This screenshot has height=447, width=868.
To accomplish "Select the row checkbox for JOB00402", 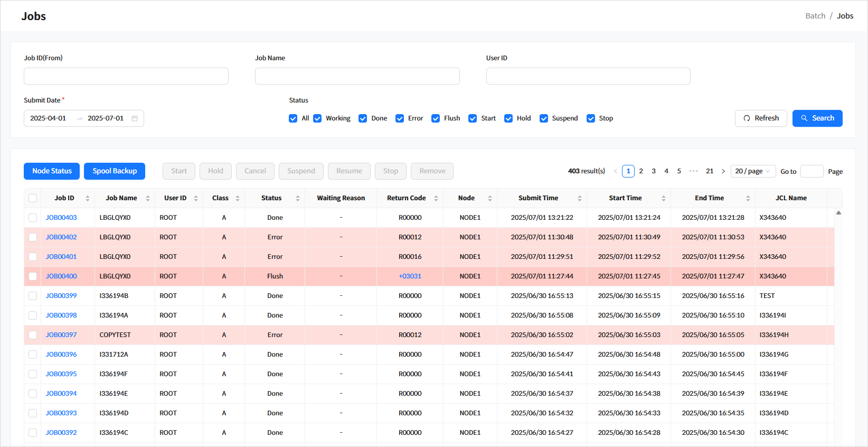I will pyautogui.click(x=33, y=237).
